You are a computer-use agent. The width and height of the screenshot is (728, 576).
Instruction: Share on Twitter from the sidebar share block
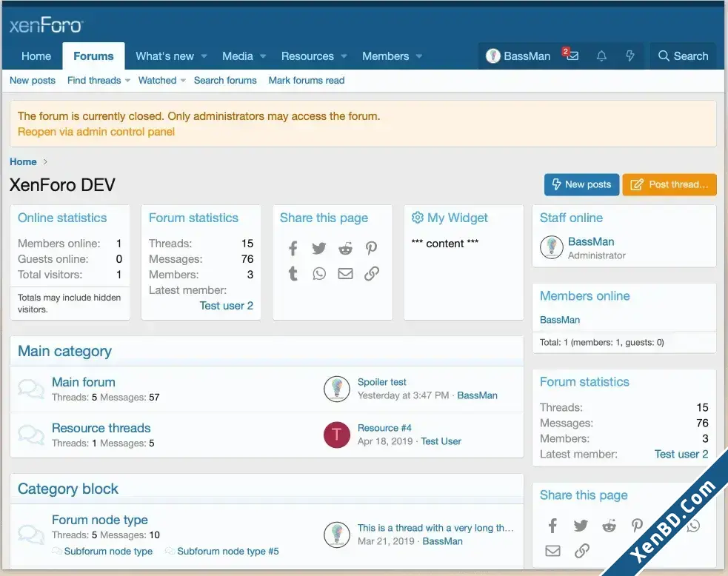coord(581,526)
